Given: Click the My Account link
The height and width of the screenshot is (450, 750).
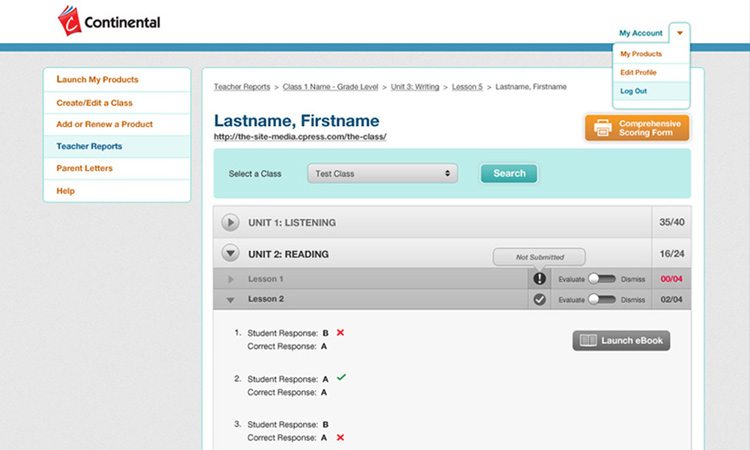Looking at the screenshot, I should point(640,33).
